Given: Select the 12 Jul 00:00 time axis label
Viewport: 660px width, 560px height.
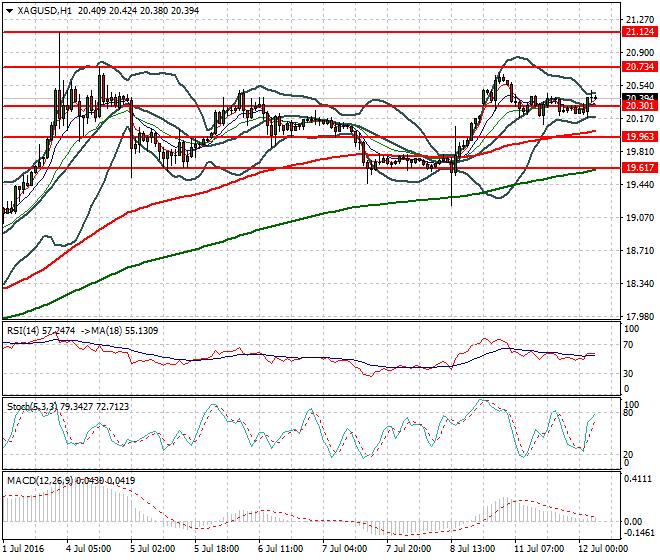Looking at the screenshot, I should (x=603, y=549).
